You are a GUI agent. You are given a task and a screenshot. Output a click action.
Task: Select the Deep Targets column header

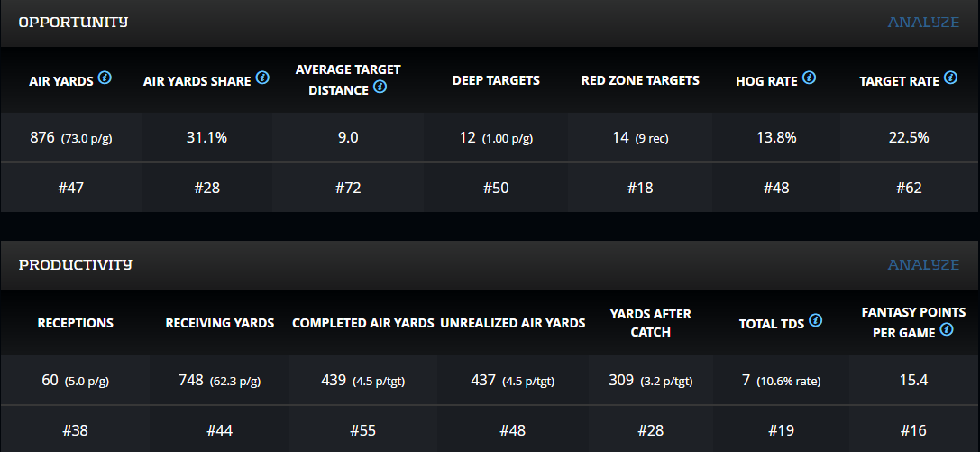pyautogui.click(x=496, y=80)
